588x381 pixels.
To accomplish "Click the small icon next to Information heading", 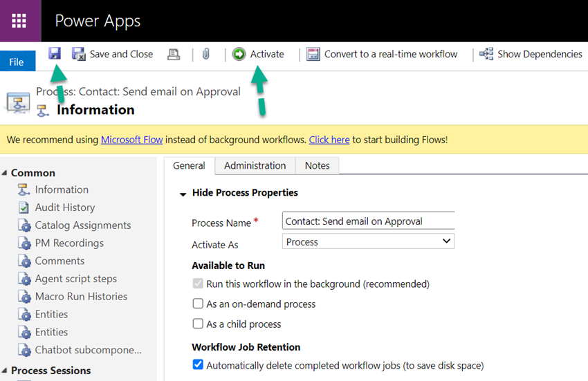I will coord(43,111).
